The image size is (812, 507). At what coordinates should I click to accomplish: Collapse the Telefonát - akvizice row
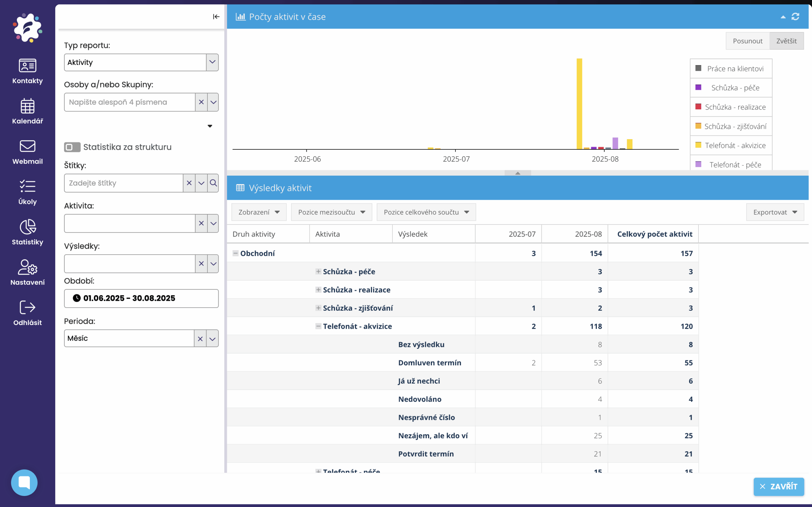pos(318,326)
